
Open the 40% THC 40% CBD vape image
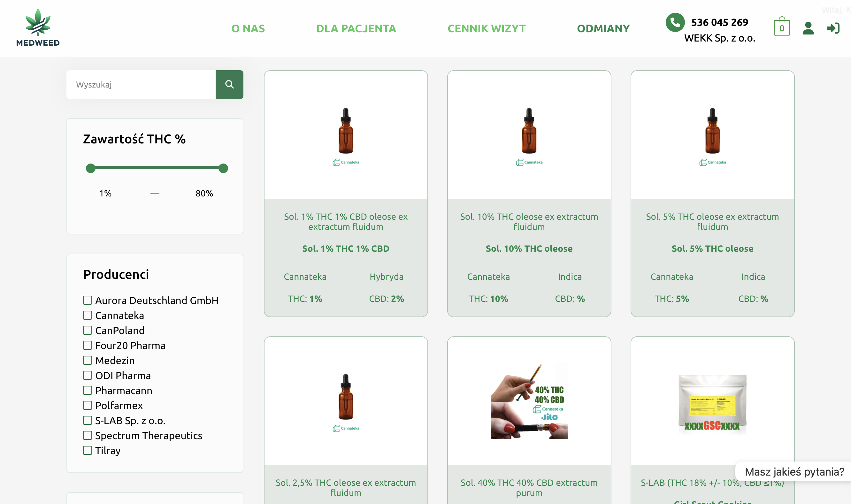tap(529, 401)
